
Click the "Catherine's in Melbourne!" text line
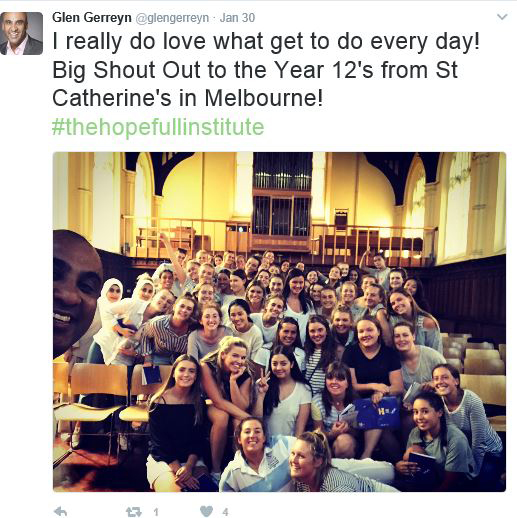click(188, 98)
